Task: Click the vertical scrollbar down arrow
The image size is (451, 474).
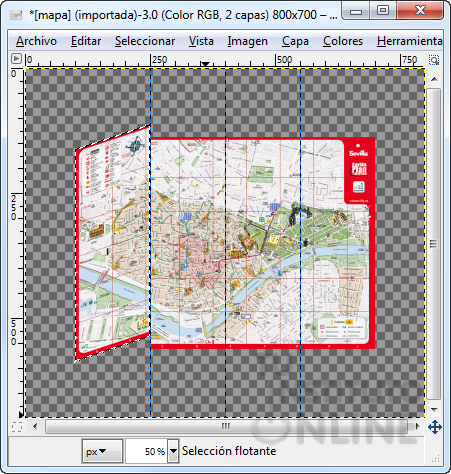Action: pyautogui.click(x=434, y=409)
